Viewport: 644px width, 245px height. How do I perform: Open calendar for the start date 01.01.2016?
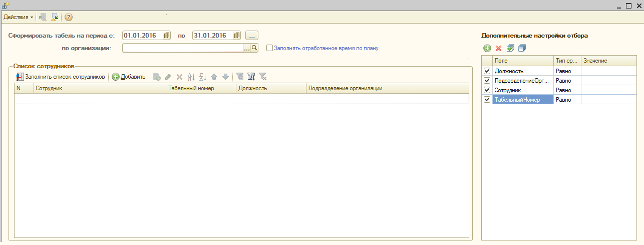click(x=167, y=36)
